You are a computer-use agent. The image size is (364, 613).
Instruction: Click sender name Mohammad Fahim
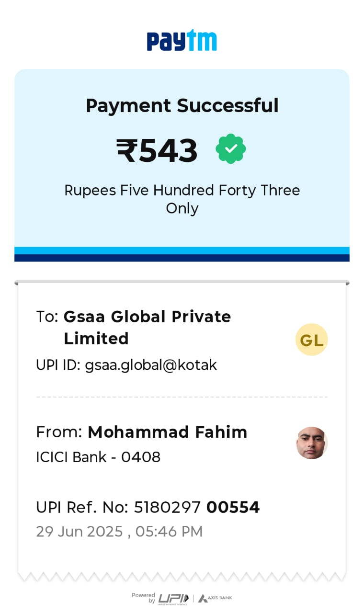pos(167,432)
